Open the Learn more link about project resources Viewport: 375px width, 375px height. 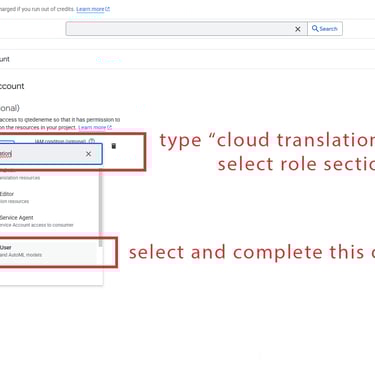pos(95,128)
